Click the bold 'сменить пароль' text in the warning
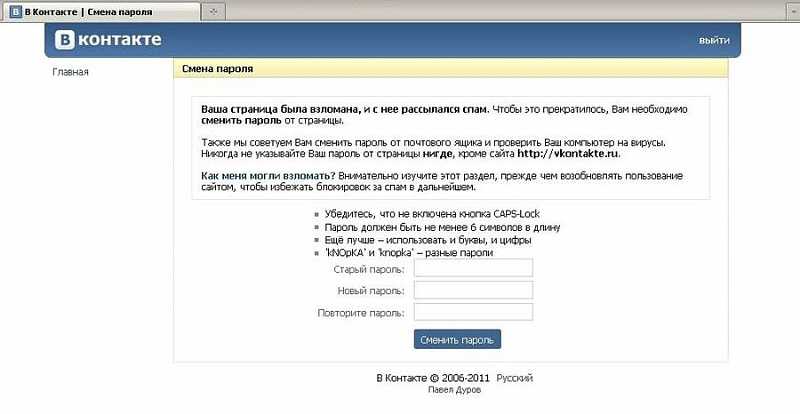The image size is (800, 414). click(241, 120)
